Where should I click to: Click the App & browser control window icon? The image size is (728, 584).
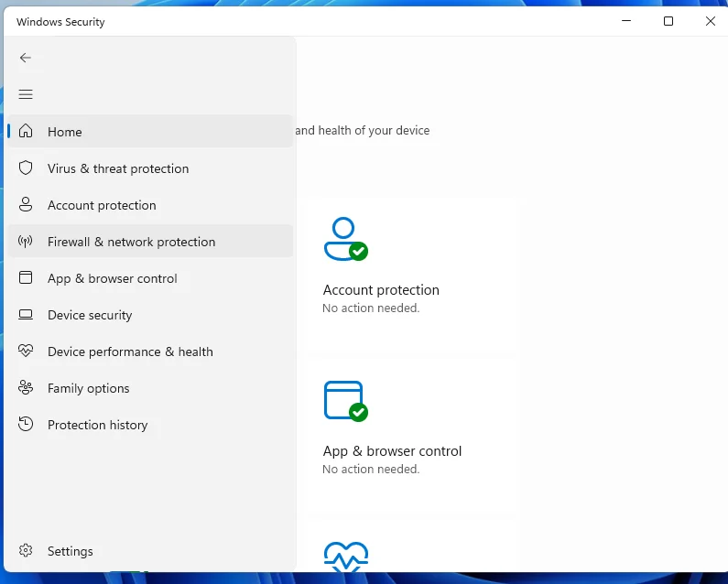(26, 278)
